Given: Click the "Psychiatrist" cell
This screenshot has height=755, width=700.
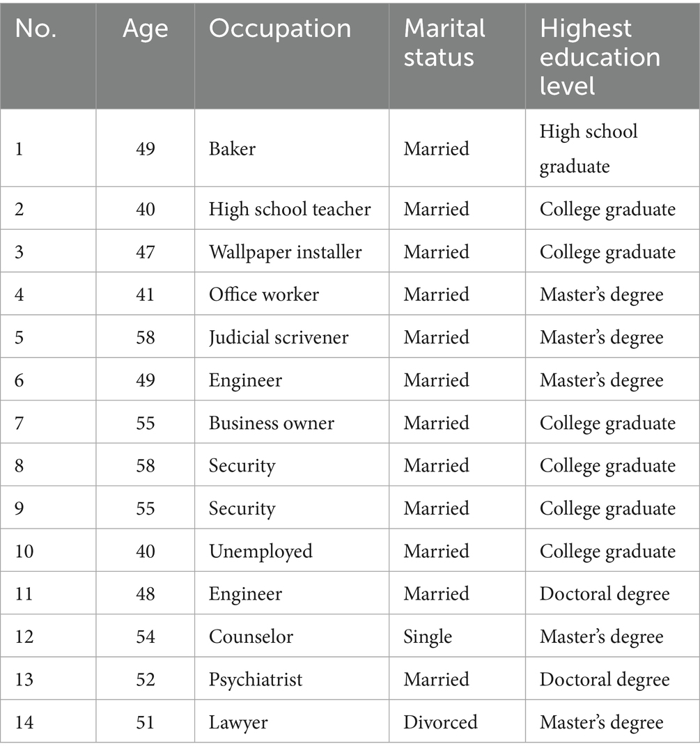Looking at the screenshot, I should [x=256, y=679].
